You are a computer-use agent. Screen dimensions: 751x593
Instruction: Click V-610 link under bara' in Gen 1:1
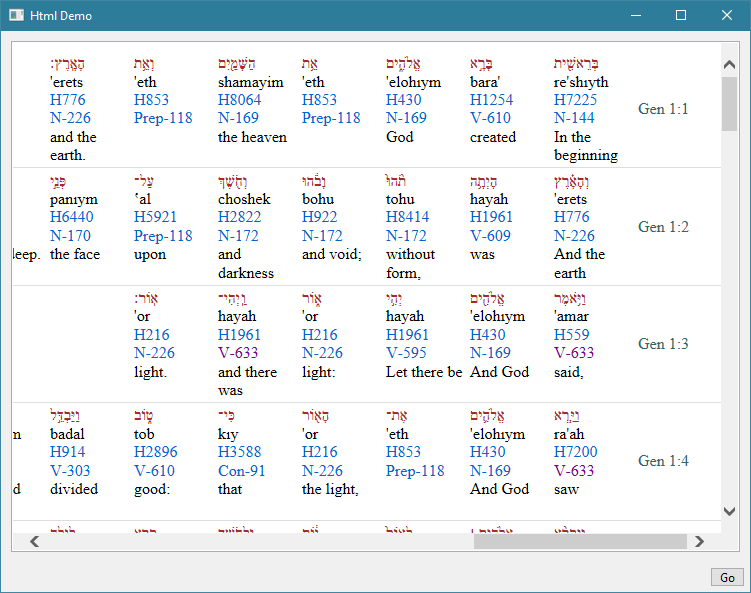490,118
